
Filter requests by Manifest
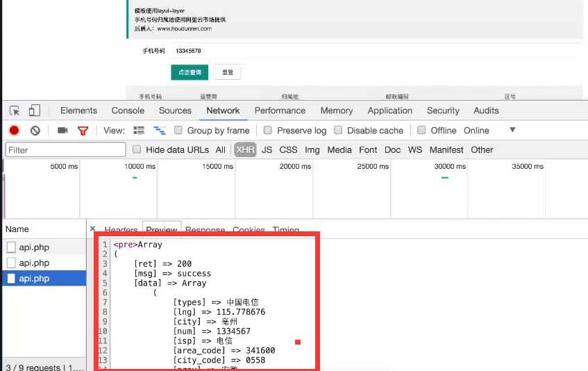(x=446, y=149)
